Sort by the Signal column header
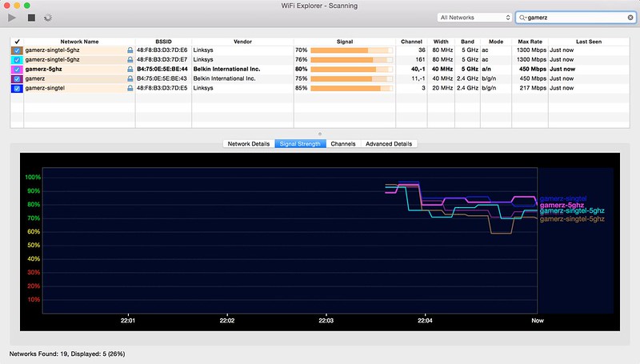 click(344, 41)
